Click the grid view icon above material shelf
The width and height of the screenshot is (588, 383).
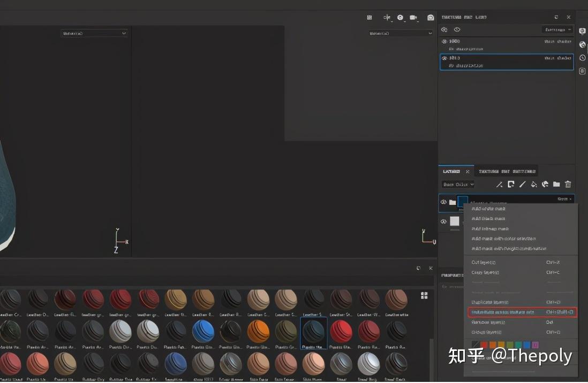point(424,295)
